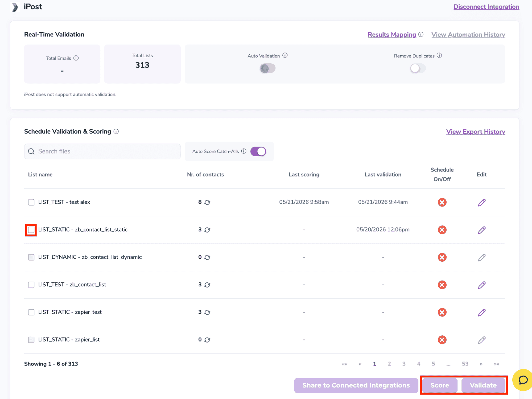The image size is (532, 399).
Task: Click the Auto Validation info icon
Action: [285, 55]
